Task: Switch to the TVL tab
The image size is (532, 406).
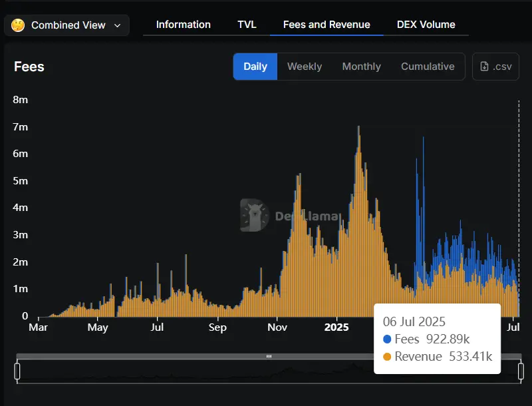Action: click(247, 25)
